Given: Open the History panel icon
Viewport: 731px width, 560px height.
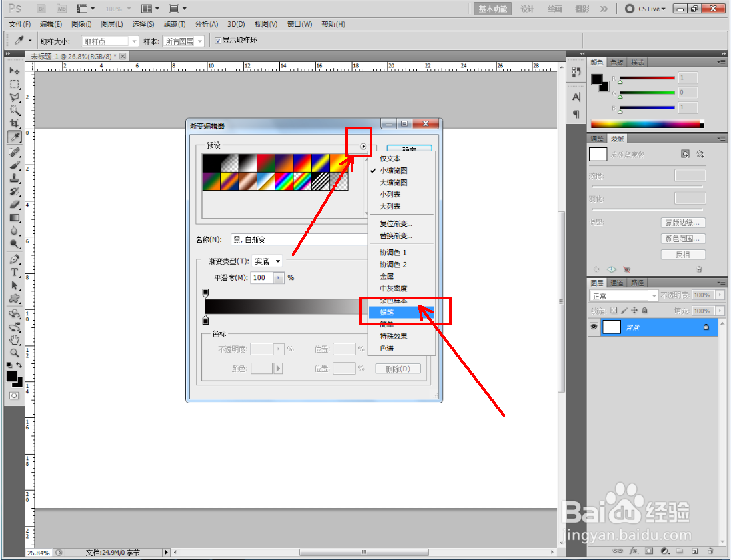Looking at the screenshot, I should click(x=576, y=71).
